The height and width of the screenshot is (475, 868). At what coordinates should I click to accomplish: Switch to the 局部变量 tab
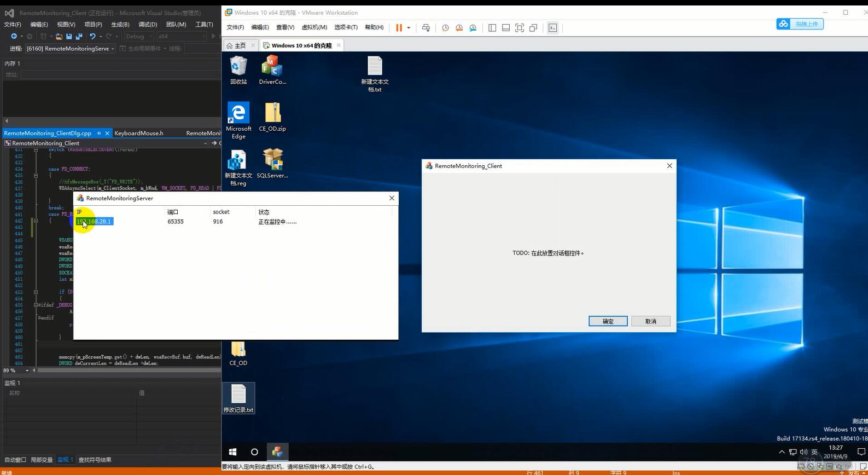point(42,460)
